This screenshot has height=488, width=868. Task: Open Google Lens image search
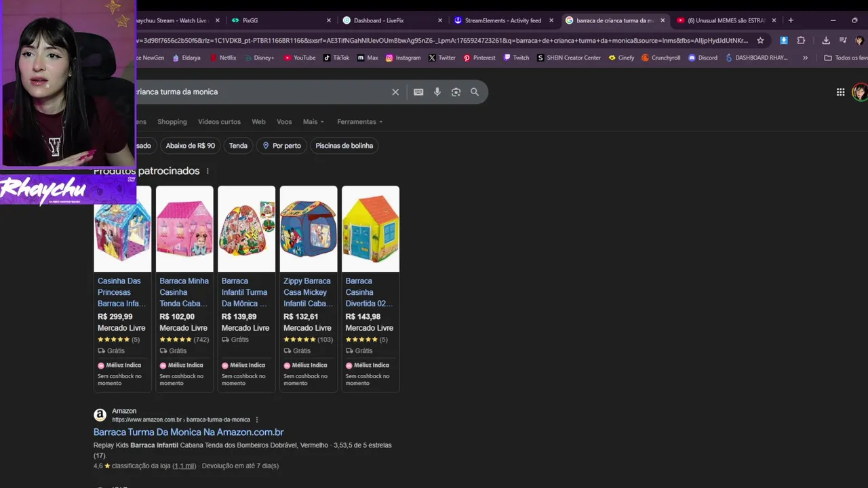tap(456, 92)
